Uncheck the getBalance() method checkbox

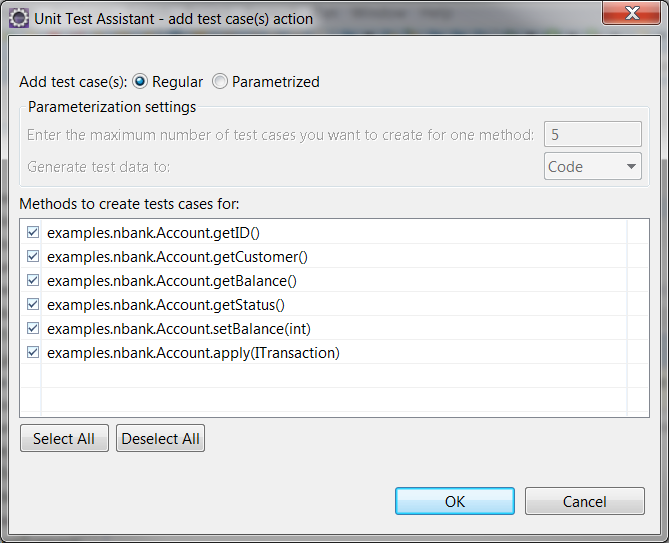(33, 280)
